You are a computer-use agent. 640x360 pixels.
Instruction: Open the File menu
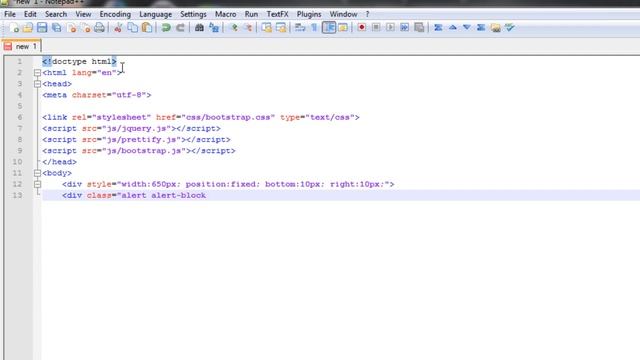pos(10,14)
